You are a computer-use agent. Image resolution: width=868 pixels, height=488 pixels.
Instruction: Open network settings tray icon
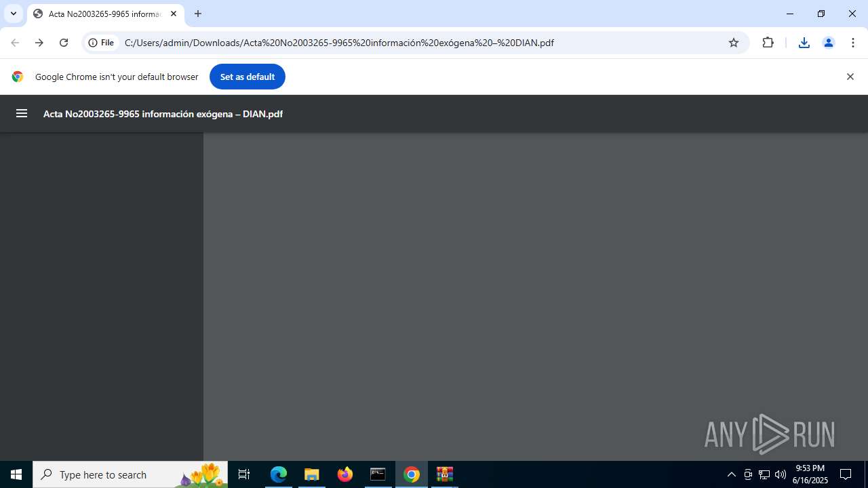(x=764, y=474)
